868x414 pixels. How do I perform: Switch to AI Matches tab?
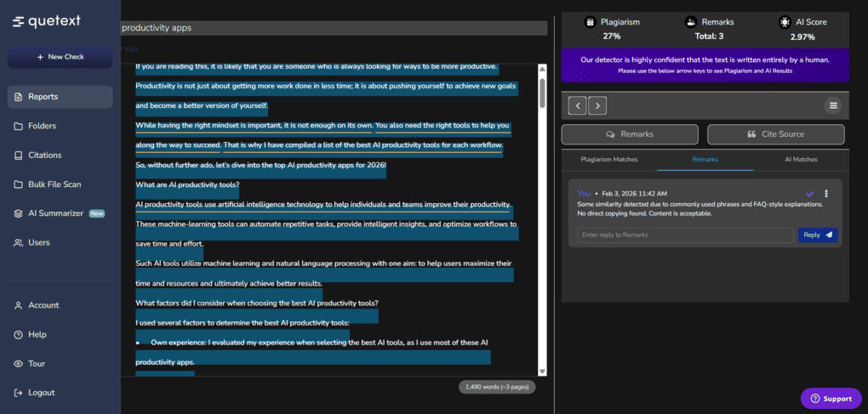[x=800, y=159]
